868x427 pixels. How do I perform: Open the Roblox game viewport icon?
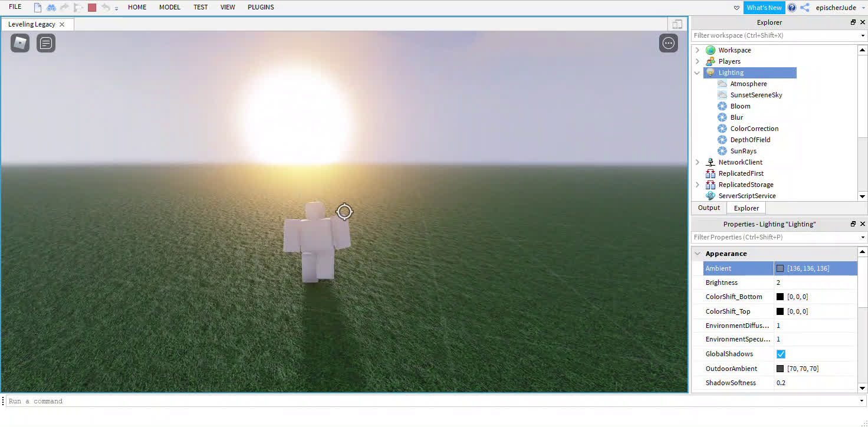pos(19,42)
